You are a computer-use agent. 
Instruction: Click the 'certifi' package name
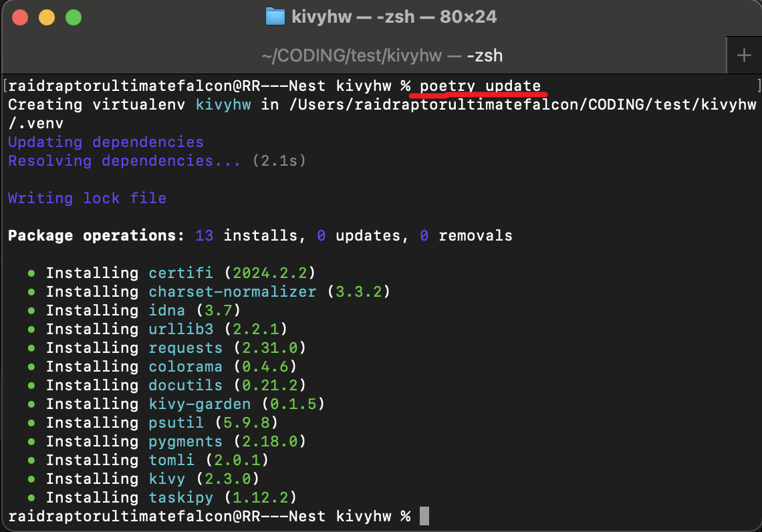click(x=180, y=273)
